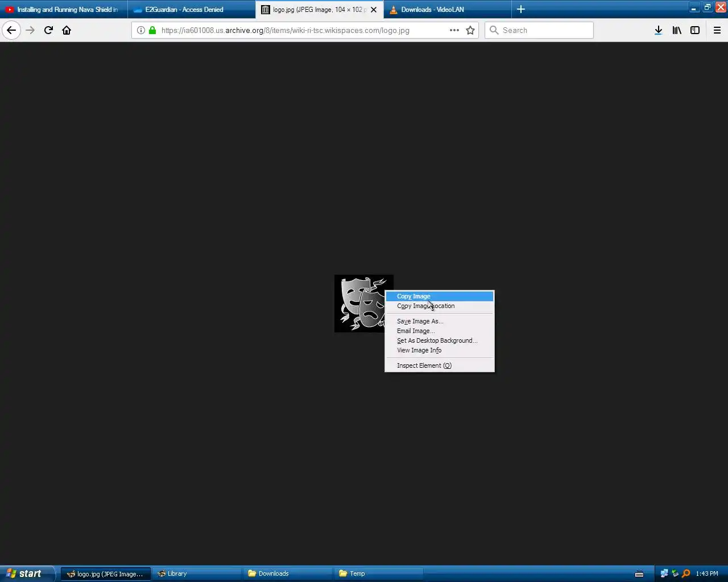Click the forward navigation arrow

[30, 30]
